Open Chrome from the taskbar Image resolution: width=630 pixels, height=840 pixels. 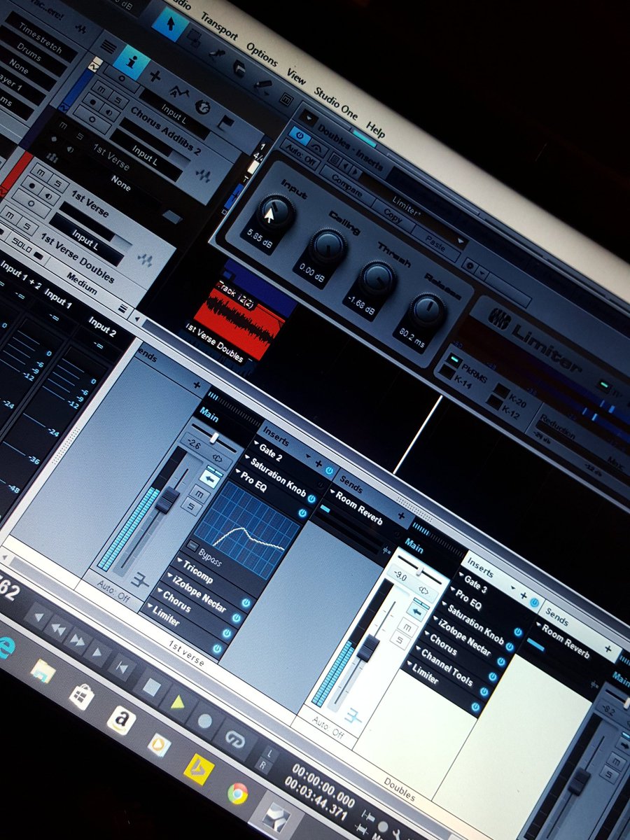pos(238,793)
